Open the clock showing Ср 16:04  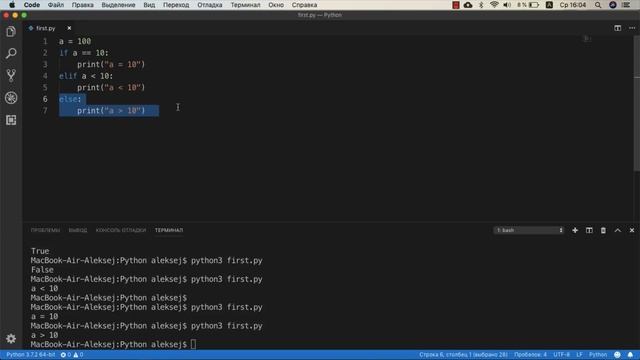click(x=573, y=5)
